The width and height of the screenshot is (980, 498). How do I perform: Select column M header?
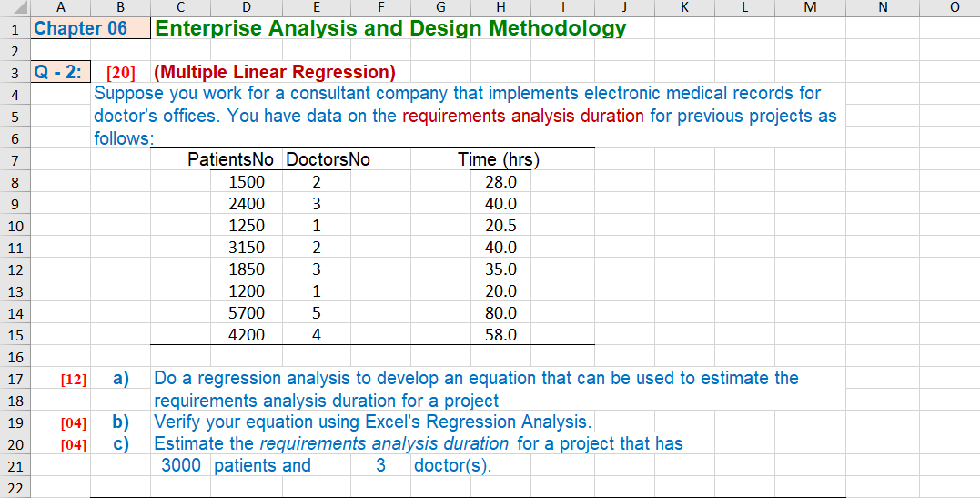click(810, 7)
